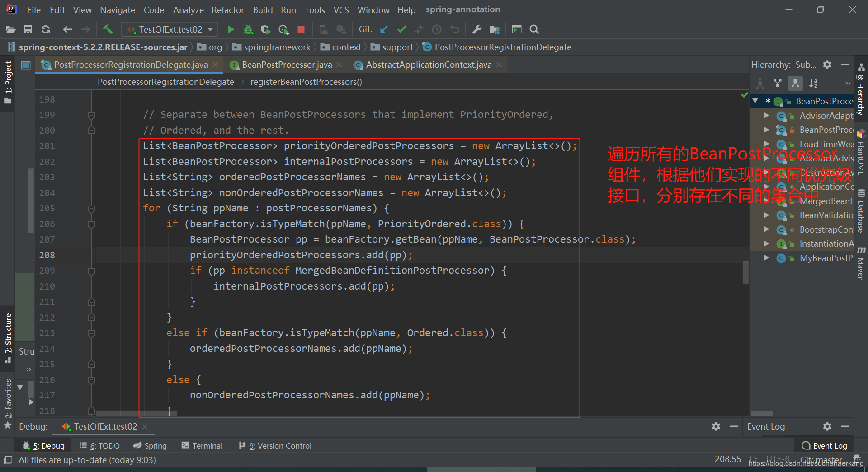868x472 pixels.
Task: Revert changes with Git rollback icon
Action: (455, 29)
